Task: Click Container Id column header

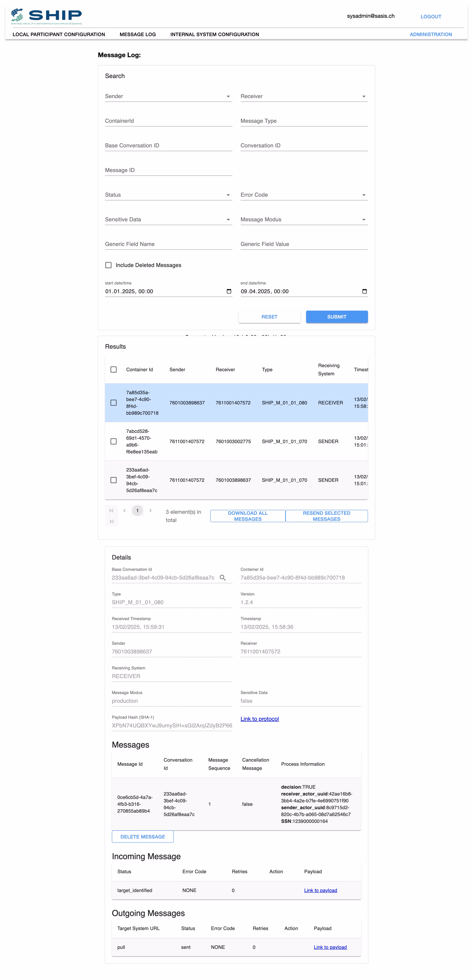Action: (140, 370)
